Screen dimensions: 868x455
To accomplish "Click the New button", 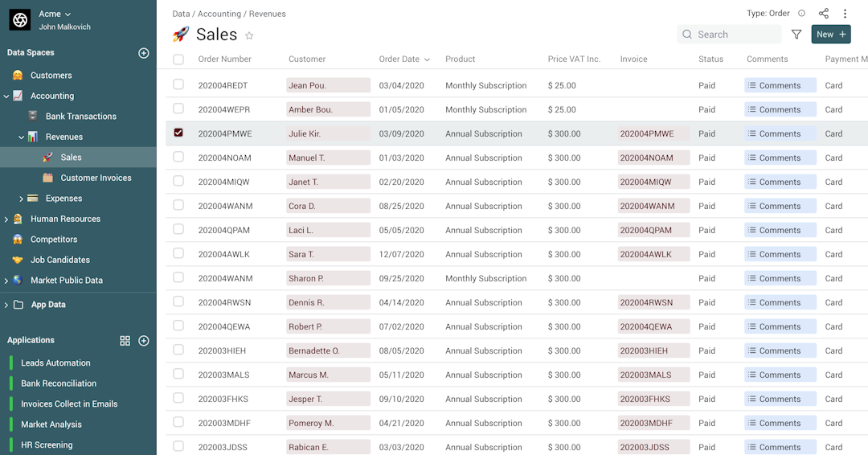I will 831,35.
